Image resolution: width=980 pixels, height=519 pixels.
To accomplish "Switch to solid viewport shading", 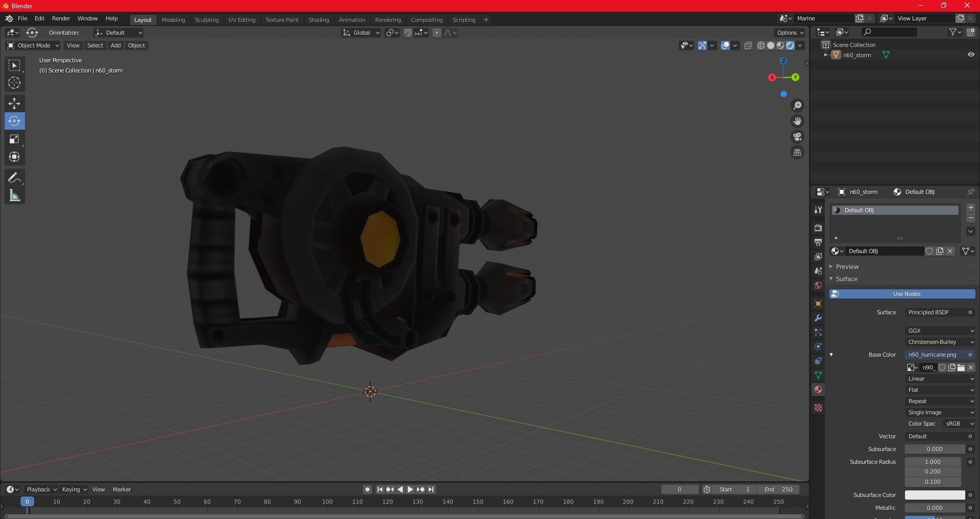I will pyautogui.click(x=771, y=45).
